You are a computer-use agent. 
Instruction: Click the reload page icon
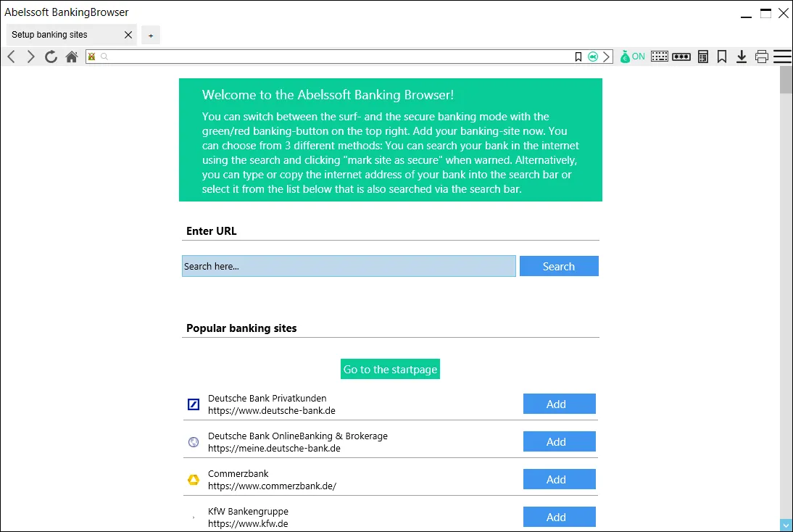pos(51,56)
